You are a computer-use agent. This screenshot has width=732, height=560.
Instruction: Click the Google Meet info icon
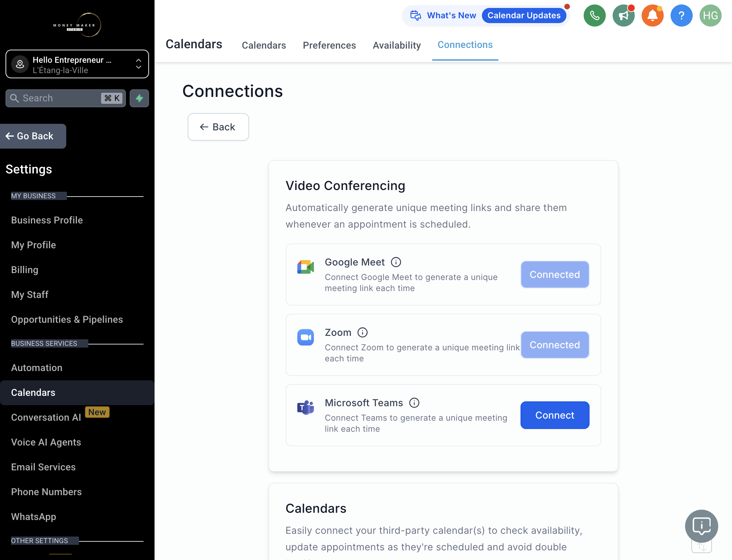pyautogui.click(x=396, y=262)
